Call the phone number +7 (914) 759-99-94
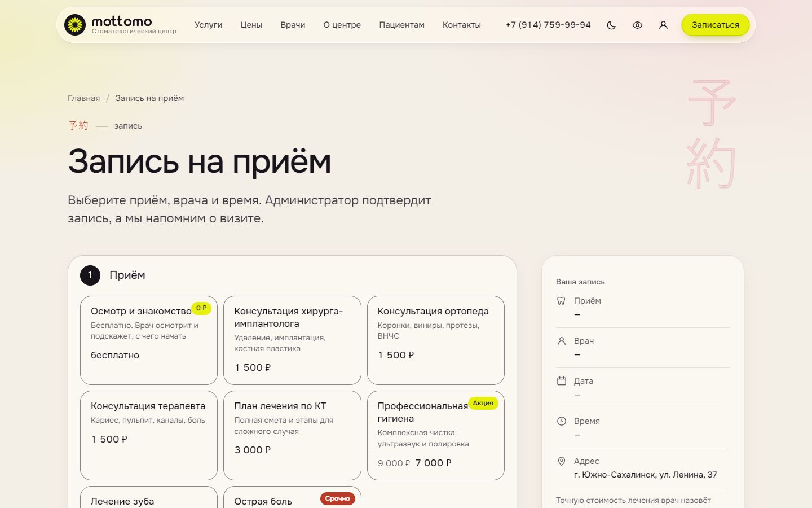 [548, 25]
